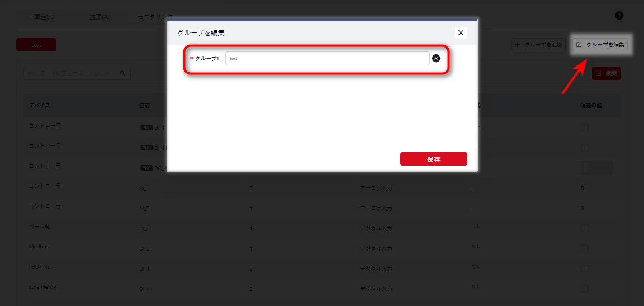The height and width of the screenshot is (306, 644).
Task: Click the value indicator for PROFINET DI_1
Action: (584, 269)
